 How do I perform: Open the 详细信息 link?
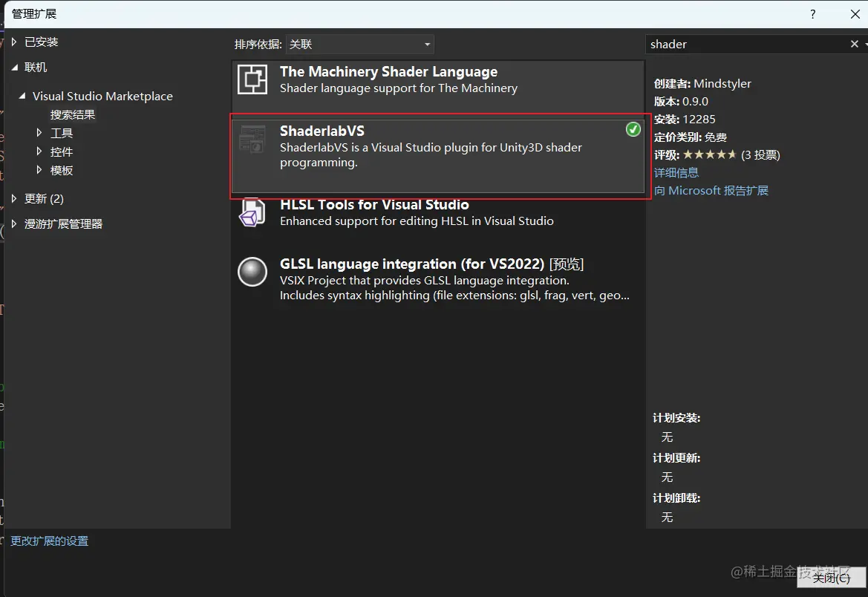tap(676, 173)
